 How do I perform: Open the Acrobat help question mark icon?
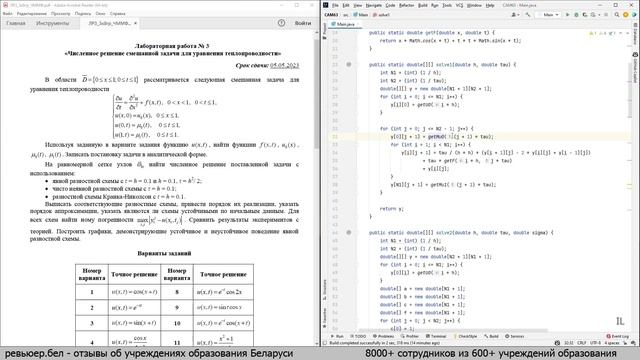click(x=281, y=23)
